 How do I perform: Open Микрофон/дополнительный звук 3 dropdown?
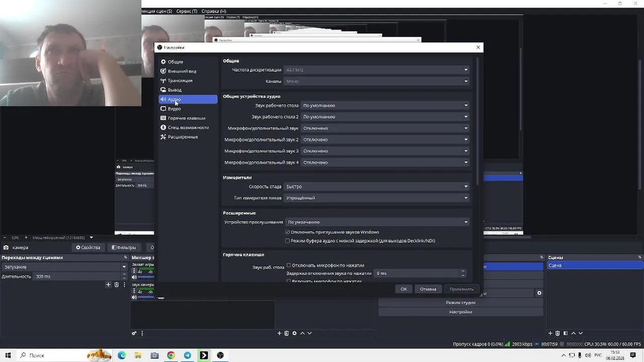(x=385, y=151)
